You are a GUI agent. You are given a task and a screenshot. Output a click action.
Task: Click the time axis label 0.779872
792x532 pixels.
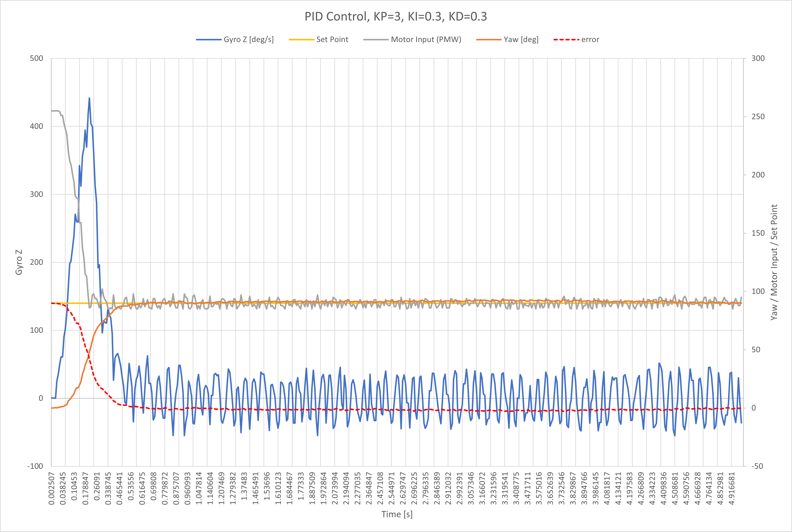pyautogui.click(x=165, y=488)
